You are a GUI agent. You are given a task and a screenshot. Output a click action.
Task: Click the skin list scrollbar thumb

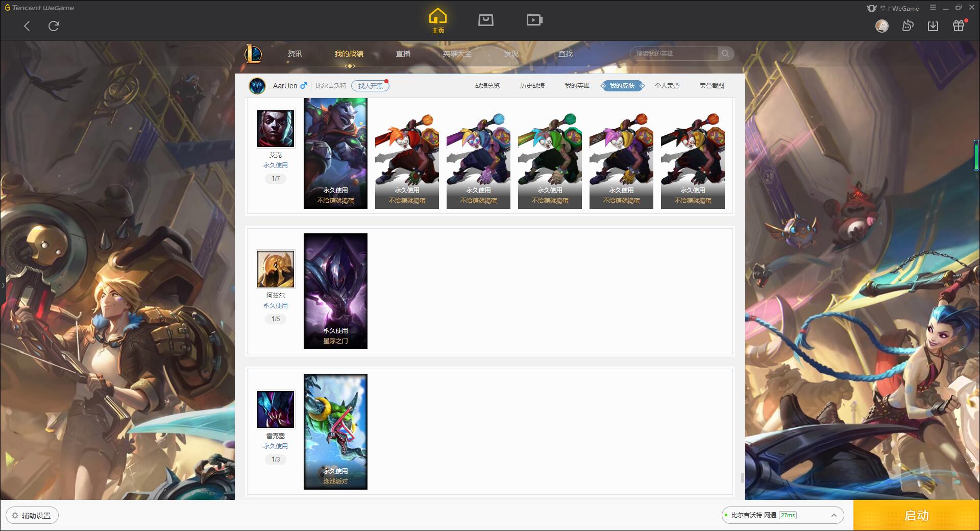[742, 478]
